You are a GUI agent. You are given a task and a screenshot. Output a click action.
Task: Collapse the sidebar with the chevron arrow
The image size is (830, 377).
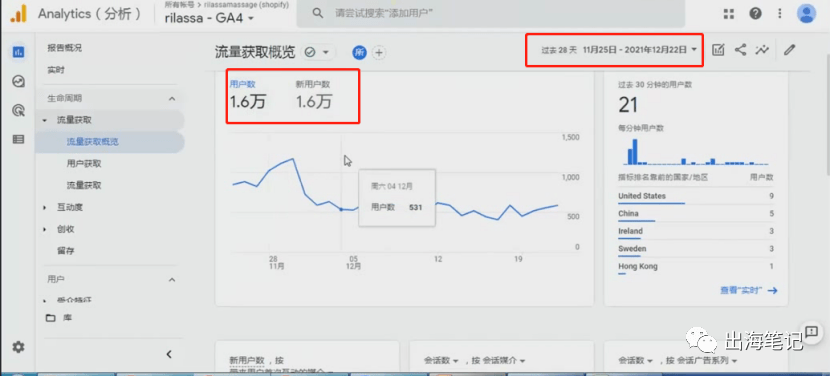click(169, 354)
